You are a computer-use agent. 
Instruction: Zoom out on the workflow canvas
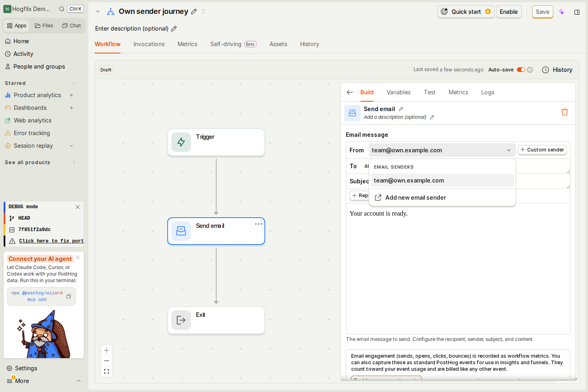[x=107, y=361]
